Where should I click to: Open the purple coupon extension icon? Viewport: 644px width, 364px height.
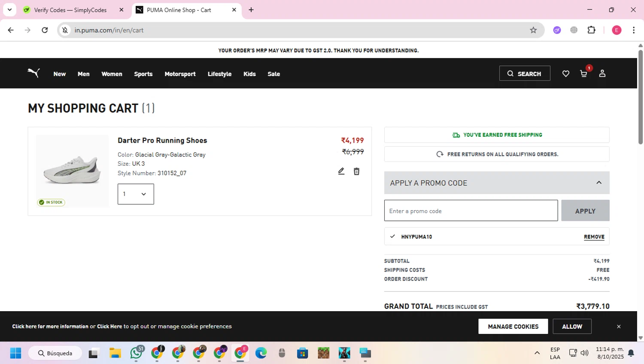[x=557, y=30]
